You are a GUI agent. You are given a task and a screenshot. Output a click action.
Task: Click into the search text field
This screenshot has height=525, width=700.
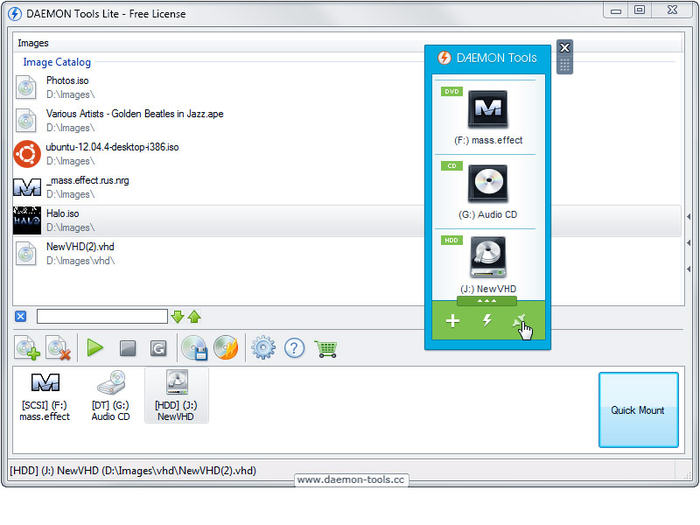click(102, 317)
